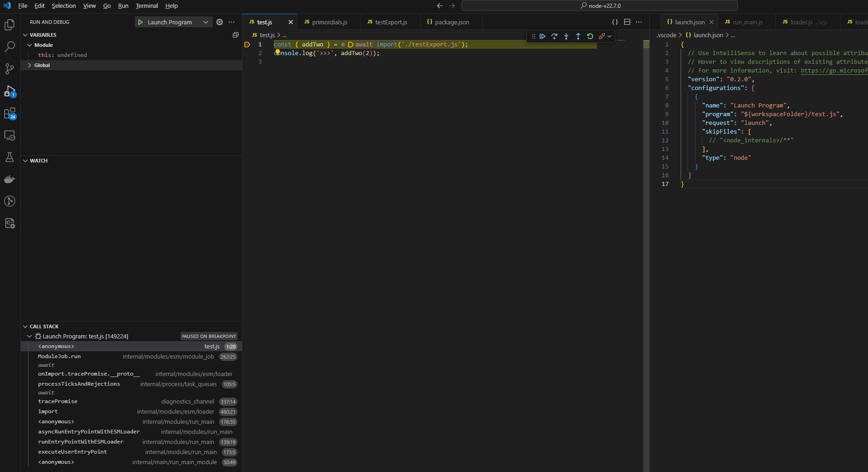Image resolution: width=868 pixels, height=472 pixels.
Task: Select runEntryPointWithESMLoader stack frame
Action: coord(131,442)
